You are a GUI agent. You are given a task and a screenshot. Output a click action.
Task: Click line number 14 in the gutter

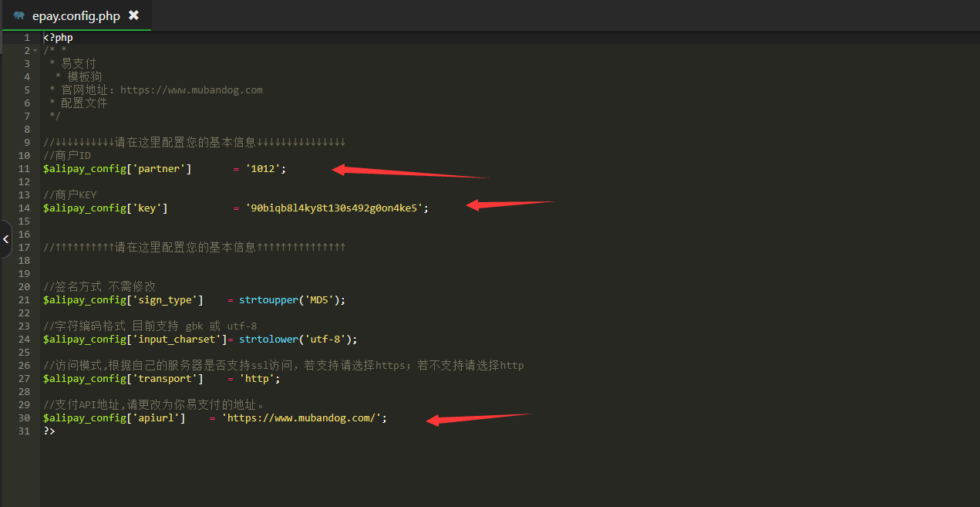point(24,208)
